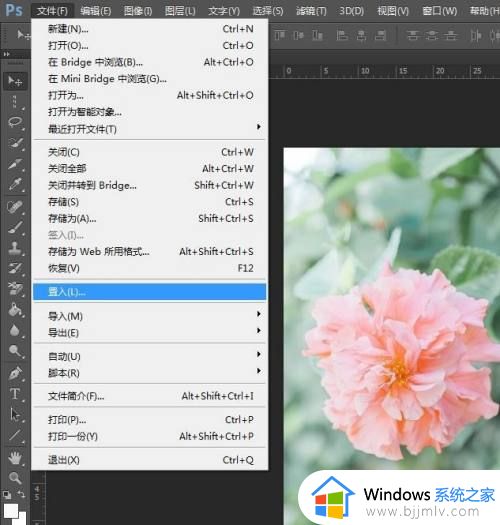This screenshot has height=525, width=500.
Task: Click highlighted 置入(L)... menu entry
Action: [x=150, y=292]
